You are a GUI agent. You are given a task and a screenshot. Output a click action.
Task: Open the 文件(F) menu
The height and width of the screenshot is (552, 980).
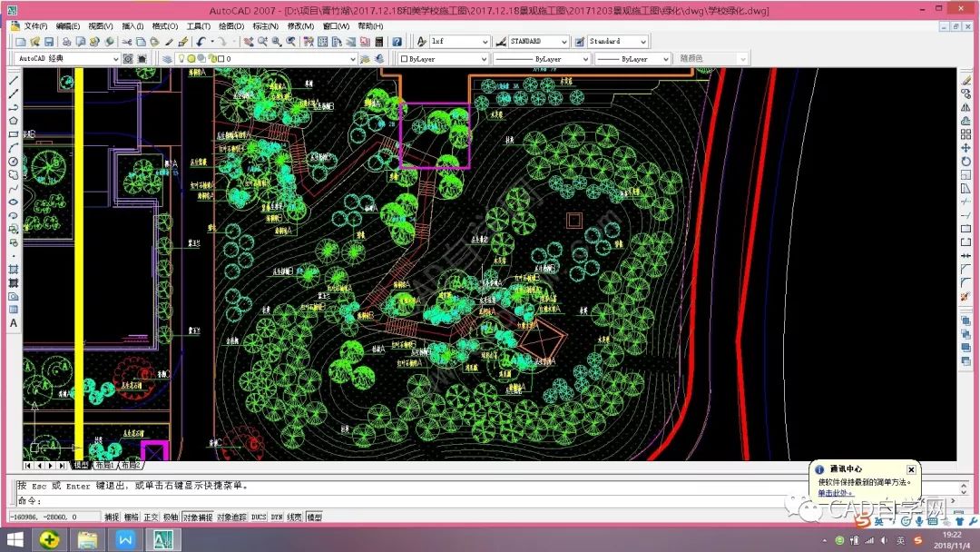pyautogui.click(x=35, y=26)
